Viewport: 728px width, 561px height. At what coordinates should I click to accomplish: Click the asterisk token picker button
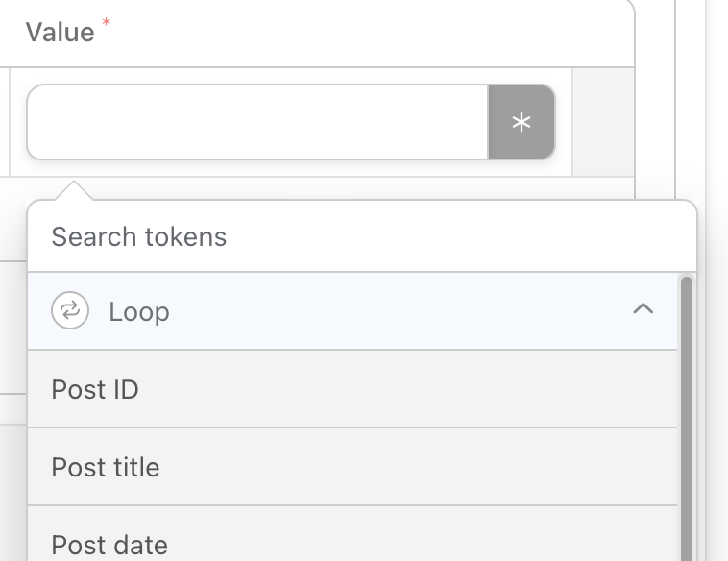522,122
